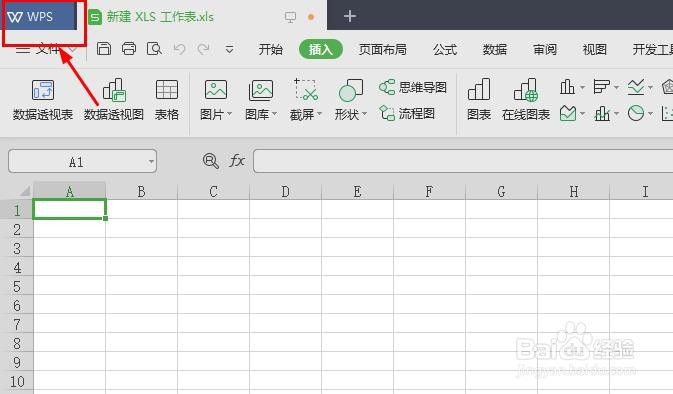Click the Name Box showing A1
This screenshot has height=394, width=673.
tap(76, 162)
